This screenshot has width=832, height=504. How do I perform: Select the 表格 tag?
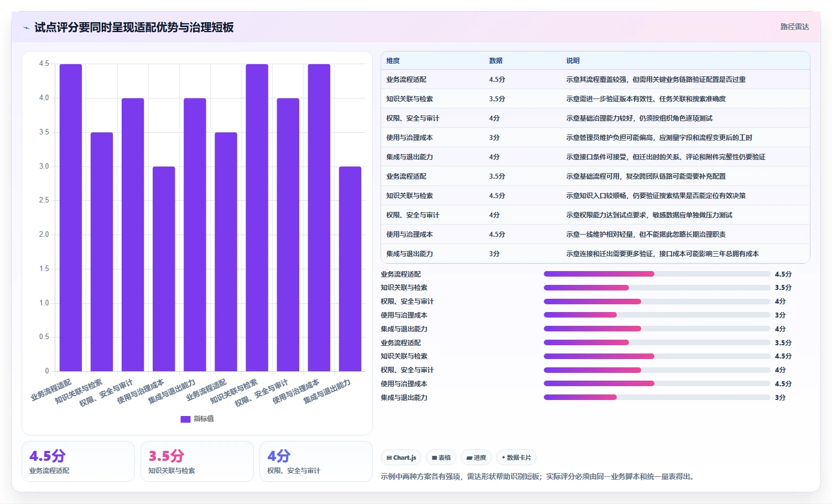[441, 458]
